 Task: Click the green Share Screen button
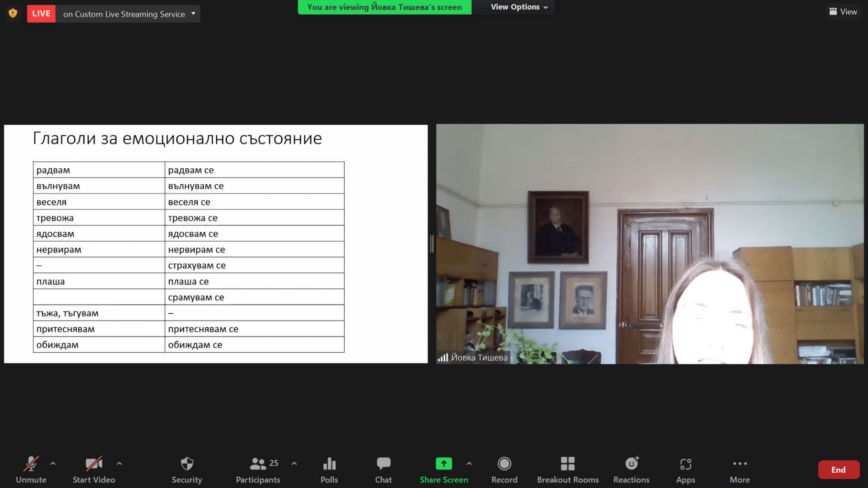pos(444,464)
